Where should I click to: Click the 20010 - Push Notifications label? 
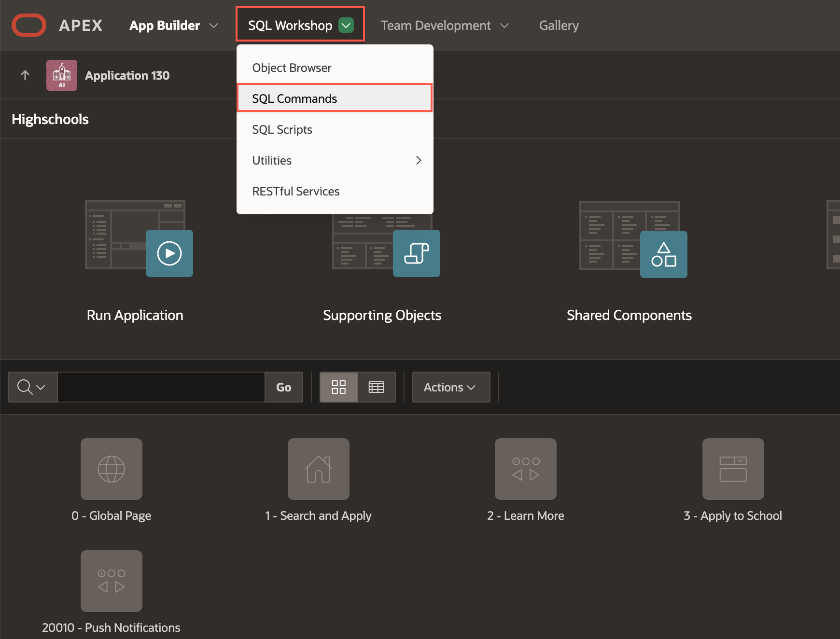pos(111,628)
